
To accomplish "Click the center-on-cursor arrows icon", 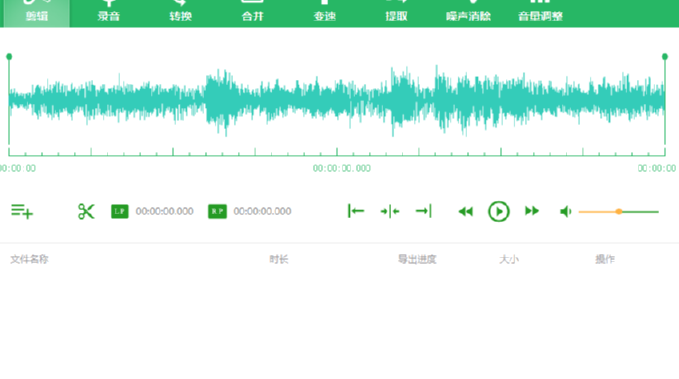I will coord(390,211).
